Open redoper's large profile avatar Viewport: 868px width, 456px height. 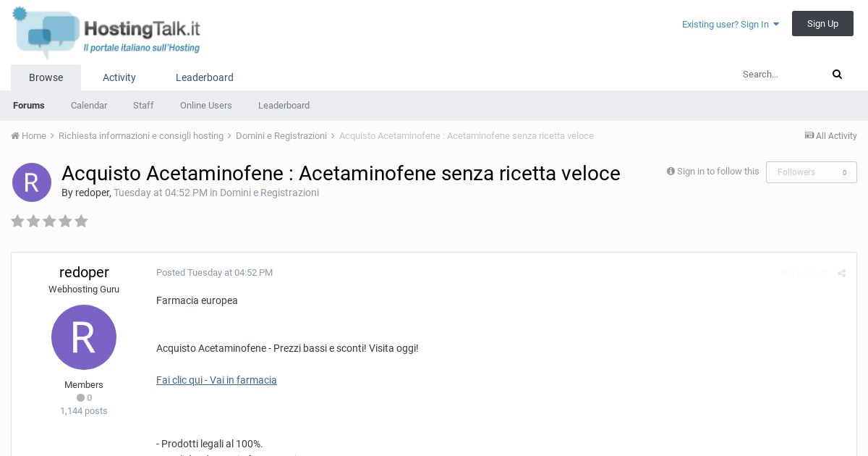pos(84,337)
